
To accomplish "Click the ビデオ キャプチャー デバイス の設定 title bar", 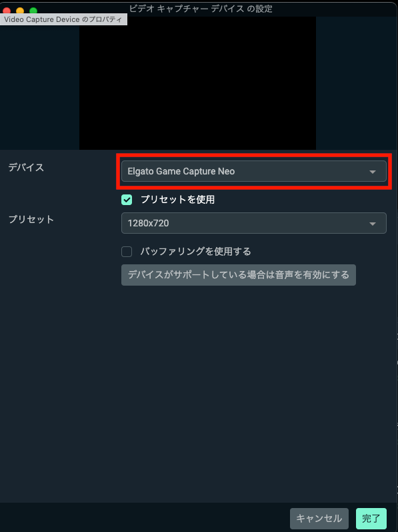I will 201,9.
